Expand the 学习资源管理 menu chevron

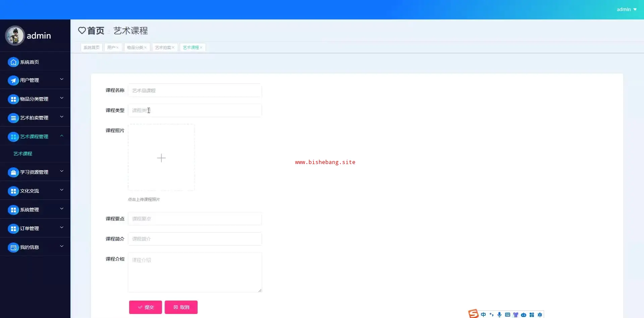coord(62,171)
